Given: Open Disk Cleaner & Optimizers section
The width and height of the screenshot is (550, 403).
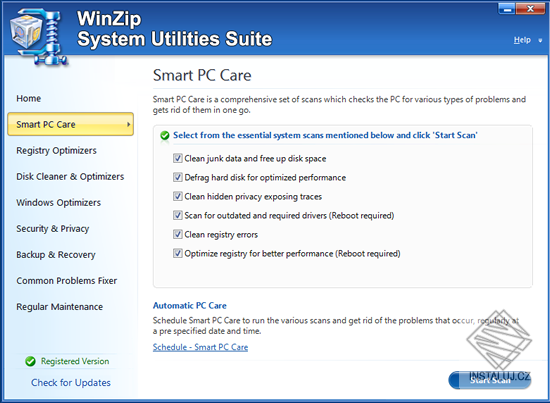Looking at the screenshot, I should (70, 176).
